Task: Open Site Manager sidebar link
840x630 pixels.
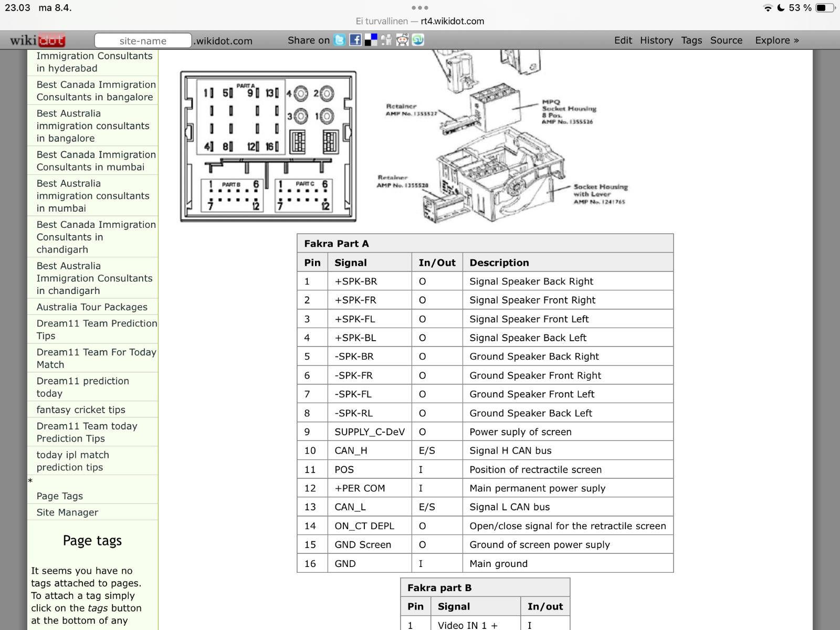Action: click(x=67, y=512)
